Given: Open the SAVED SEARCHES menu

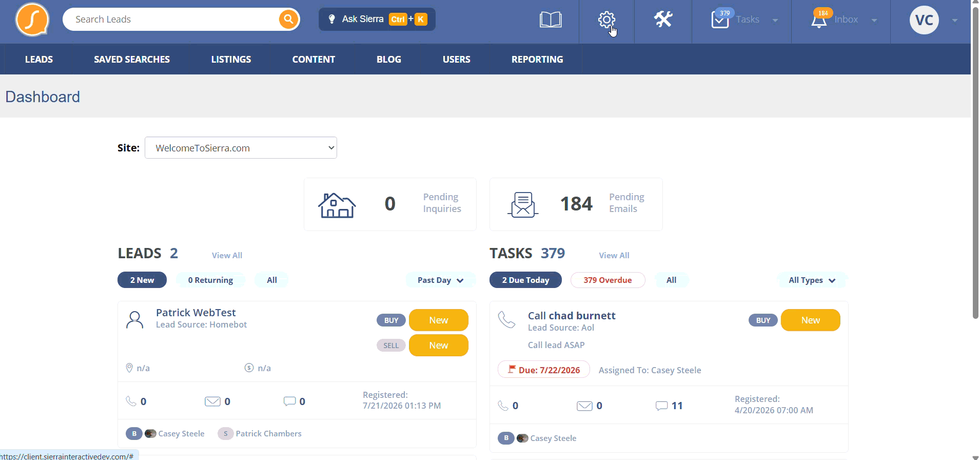Looking at the screenshot, I should 132,59.
